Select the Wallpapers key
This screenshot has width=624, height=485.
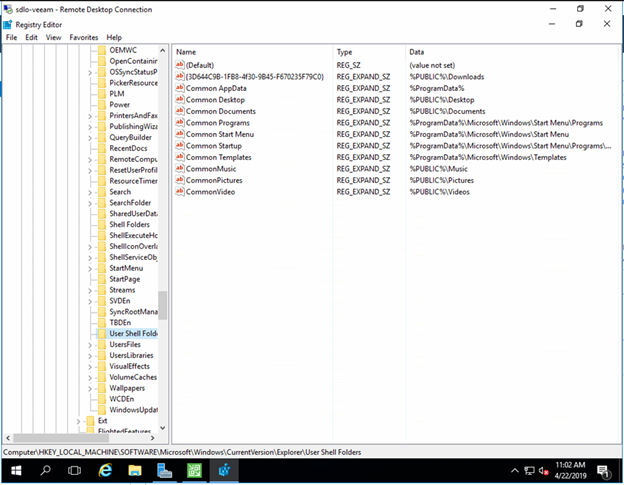tap(127, 388)
